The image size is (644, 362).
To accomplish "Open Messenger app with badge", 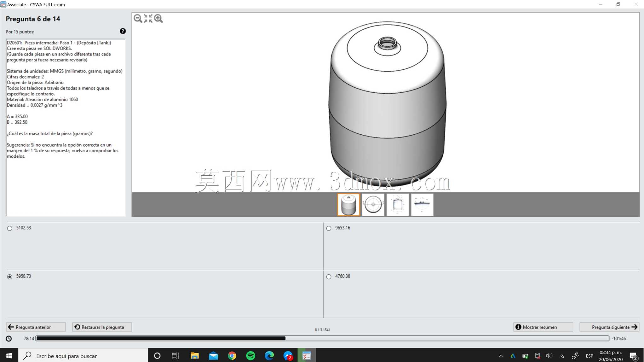I will pyautogui.click(x=288, y=356).
